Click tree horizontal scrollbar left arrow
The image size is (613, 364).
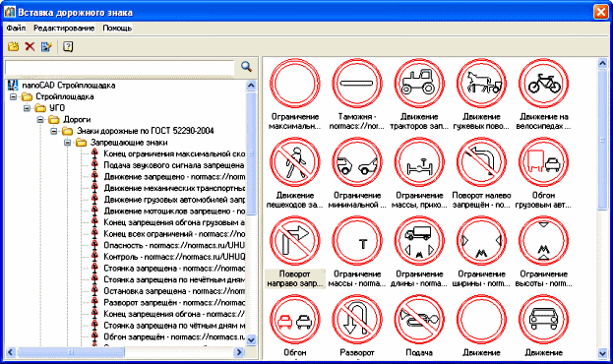(x=11, y=352)
